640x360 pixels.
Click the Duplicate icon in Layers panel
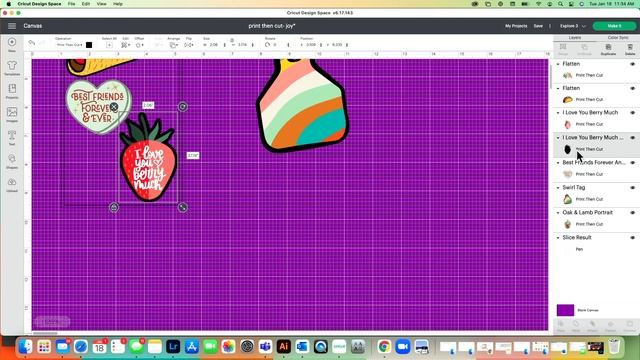(608, 49)
